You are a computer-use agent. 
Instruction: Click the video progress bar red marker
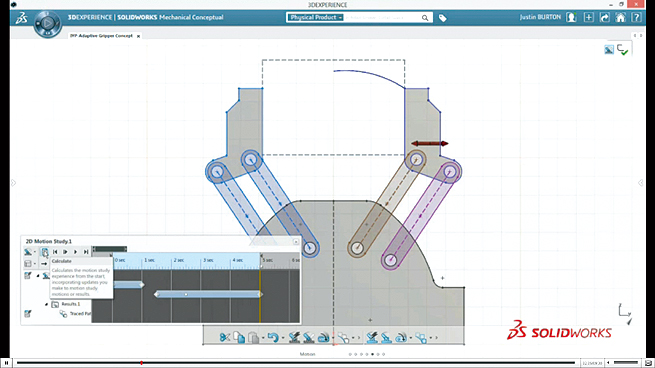pos(141,363)
